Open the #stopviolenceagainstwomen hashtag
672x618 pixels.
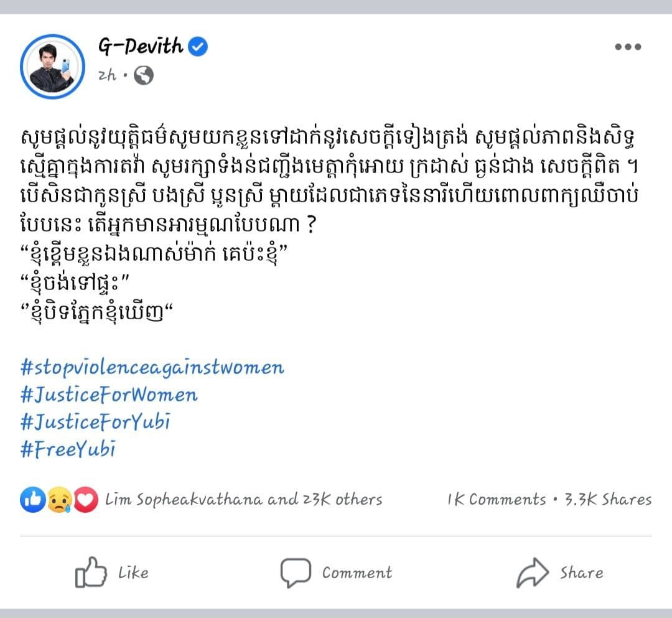coord(152,367)
